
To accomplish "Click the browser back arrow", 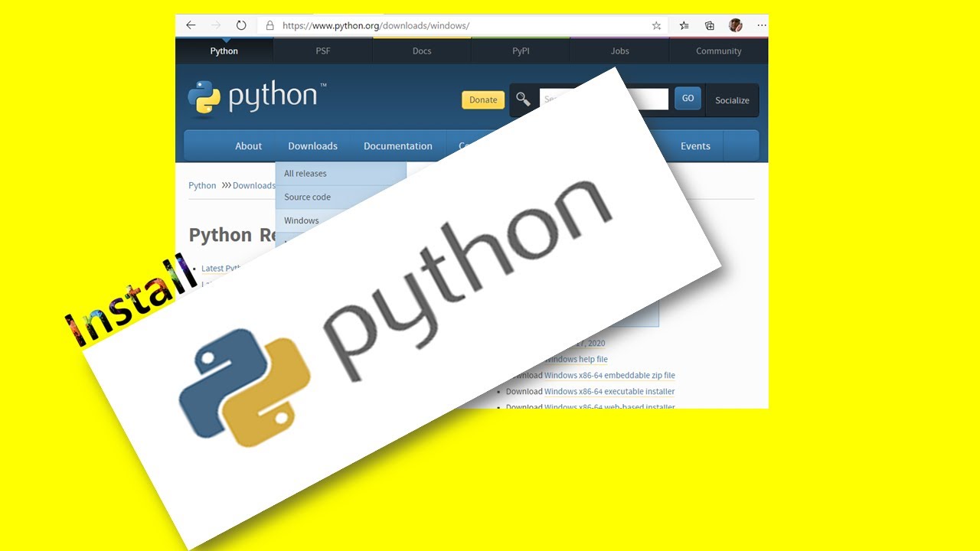I will (191, 25).
